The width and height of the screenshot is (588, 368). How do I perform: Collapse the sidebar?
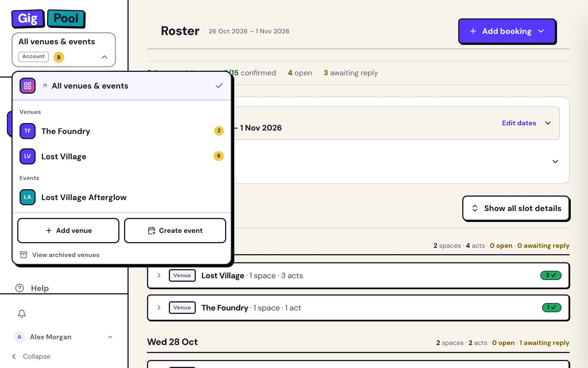tap(31, 356)
